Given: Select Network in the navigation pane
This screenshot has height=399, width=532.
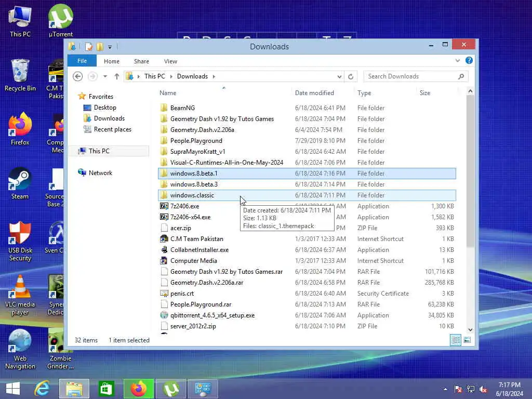Looking at the screenshot, I should pos(96,172).
